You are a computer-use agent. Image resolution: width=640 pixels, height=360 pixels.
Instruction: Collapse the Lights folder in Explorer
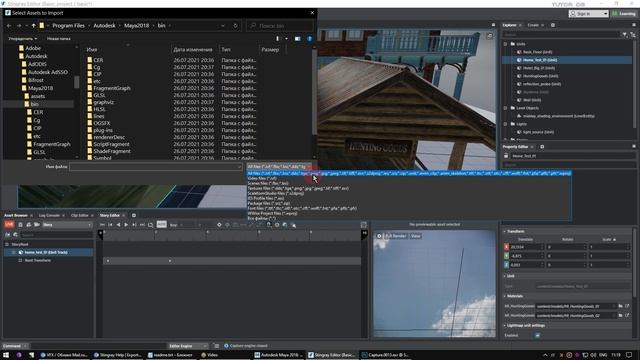506,124
